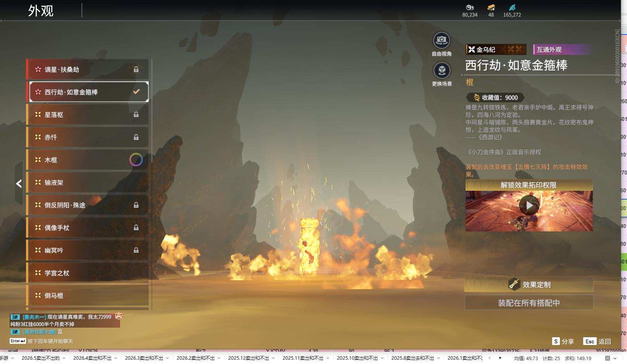Click the 更换场景 scene change icon
627x364 pixels.
(442, 71)
